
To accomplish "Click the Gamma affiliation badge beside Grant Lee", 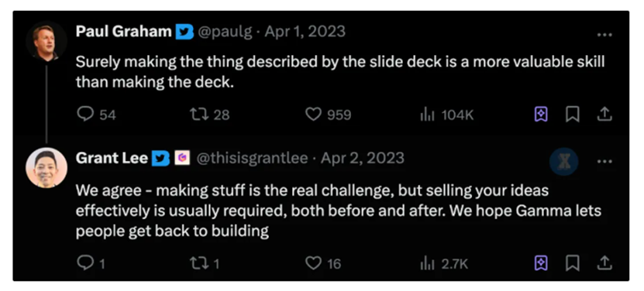I will 182,158.
